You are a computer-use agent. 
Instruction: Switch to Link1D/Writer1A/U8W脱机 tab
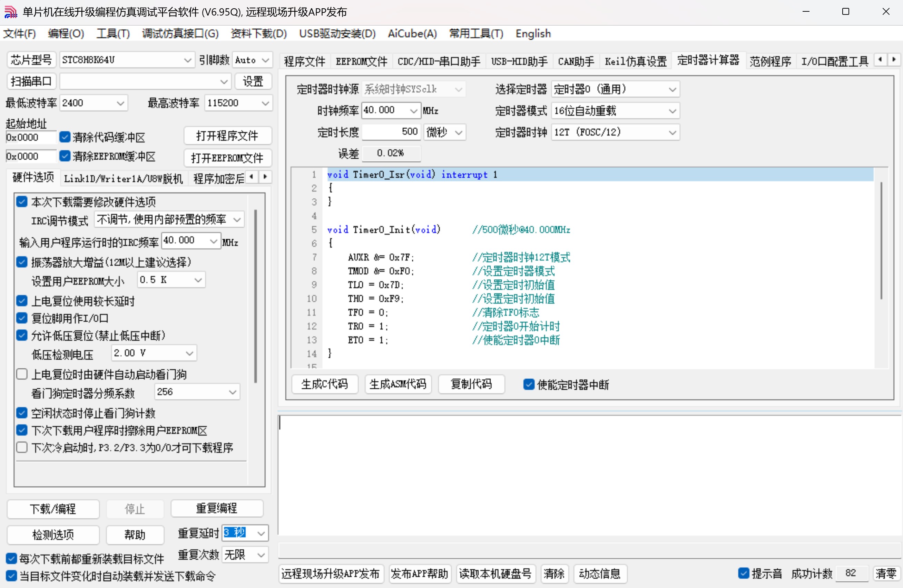point(123,178)
